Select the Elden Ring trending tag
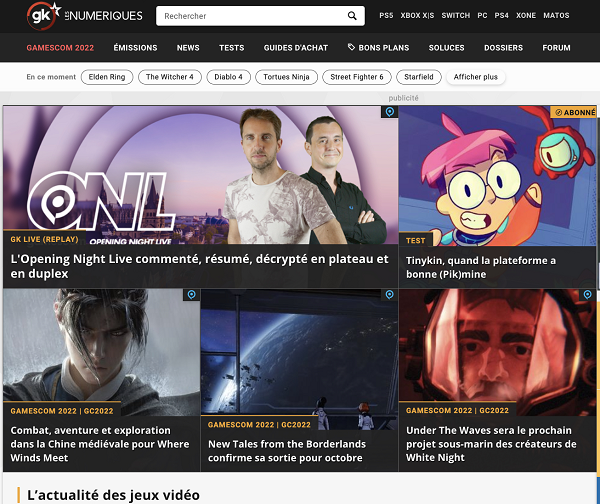The image size is (600, 504). coord(107,77)
